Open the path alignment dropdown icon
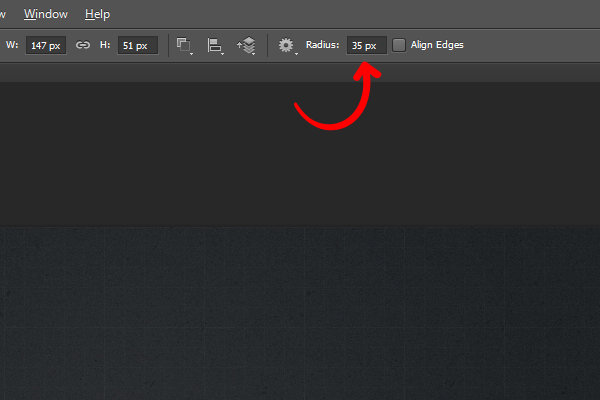This screenshot has width=600, height=400. (x=215, y=46)
